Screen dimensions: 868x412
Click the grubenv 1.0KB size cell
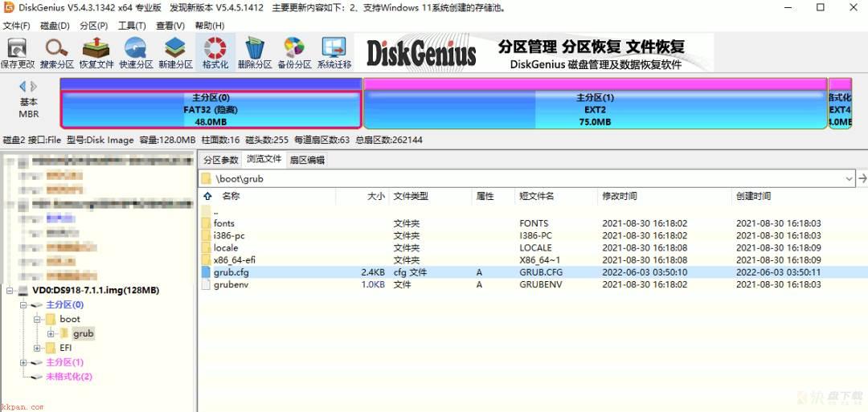[374, 284]
